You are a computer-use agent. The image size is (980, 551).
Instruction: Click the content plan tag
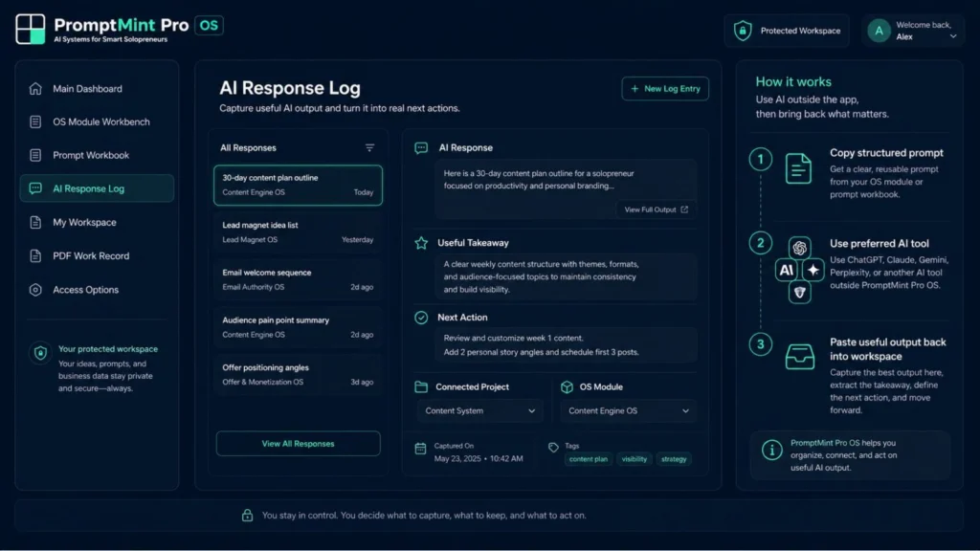[x=589, y=458]
